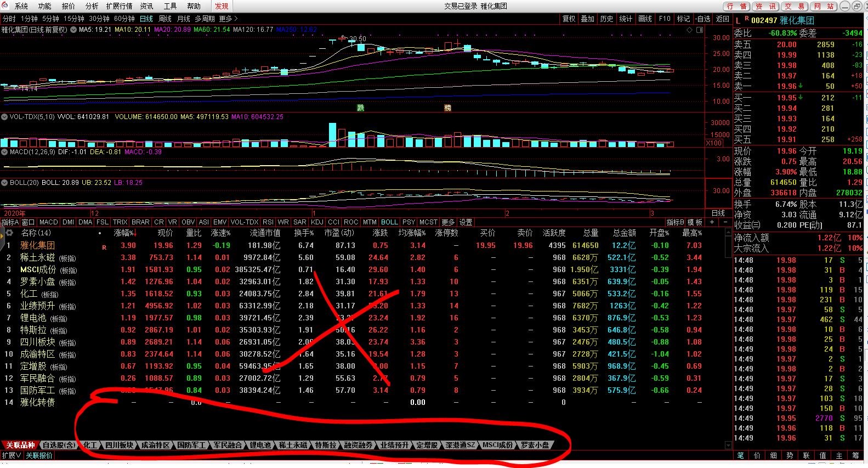Open the 扩展行情 menu
The width and height of the screenshot is (868, 468).
120,6
